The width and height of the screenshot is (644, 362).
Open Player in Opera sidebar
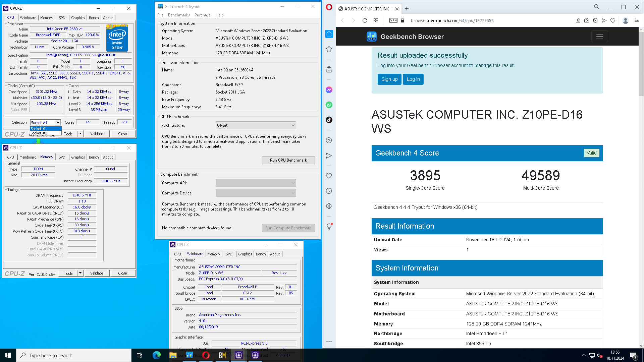(x=329, y=140)
